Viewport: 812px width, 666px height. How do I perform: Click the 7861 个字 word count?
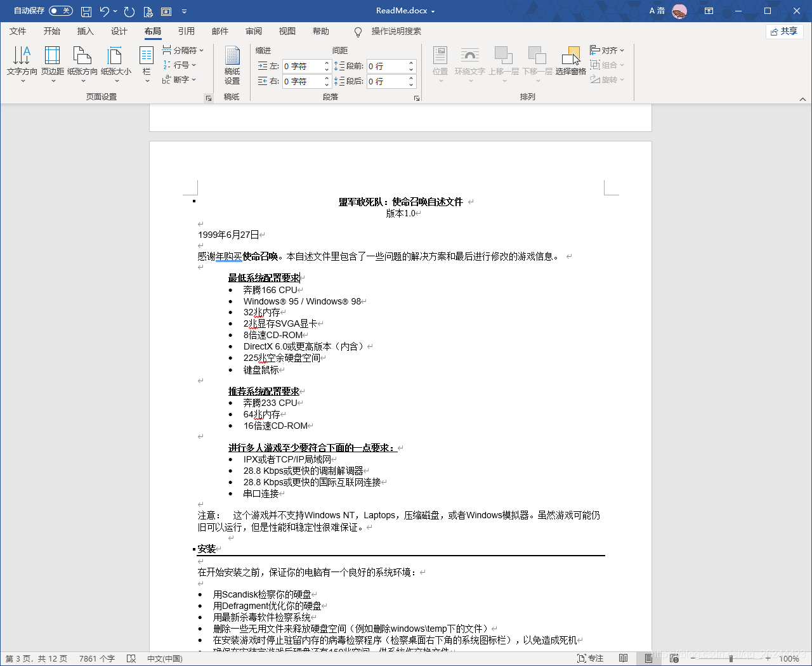pyautogui.click(x=97, y=658)
